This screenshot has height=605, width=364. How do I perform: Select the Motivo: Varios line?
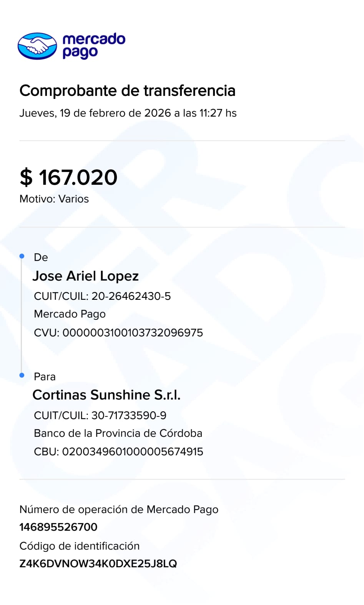[x=54, y=199]
